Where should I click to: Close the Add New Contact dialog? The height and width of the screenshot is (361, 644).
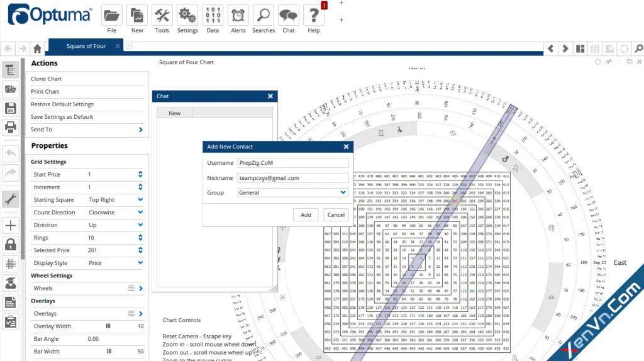coord(347,147)
